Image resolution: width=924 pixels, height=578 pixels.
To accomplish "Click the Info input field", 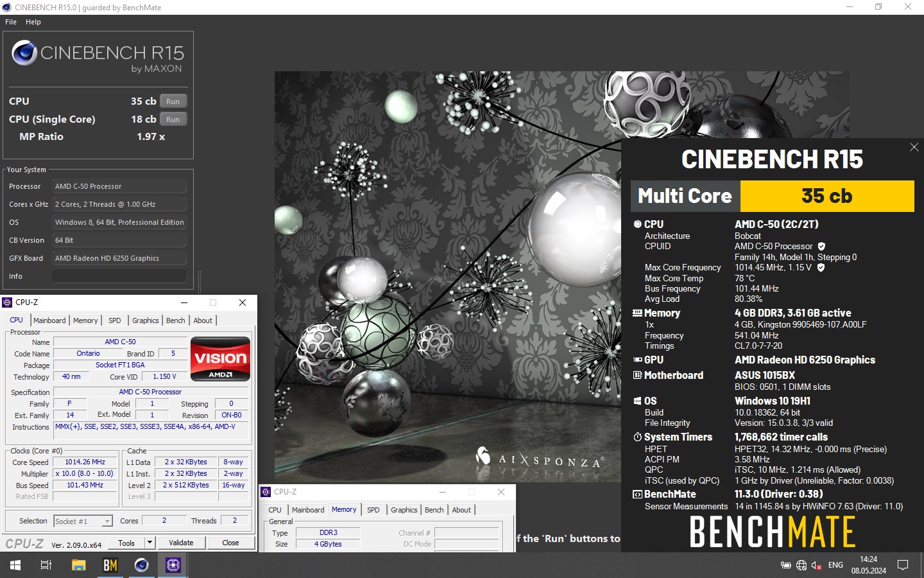I will (119, 276).
